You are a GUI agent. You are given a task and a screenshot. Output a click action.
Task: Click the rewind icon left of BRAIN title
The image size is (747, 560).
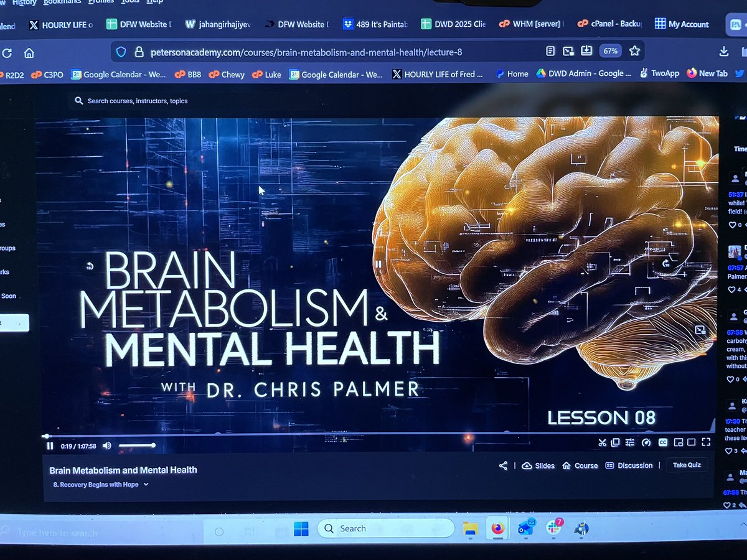pyautogui.click(x=90, y=266)
